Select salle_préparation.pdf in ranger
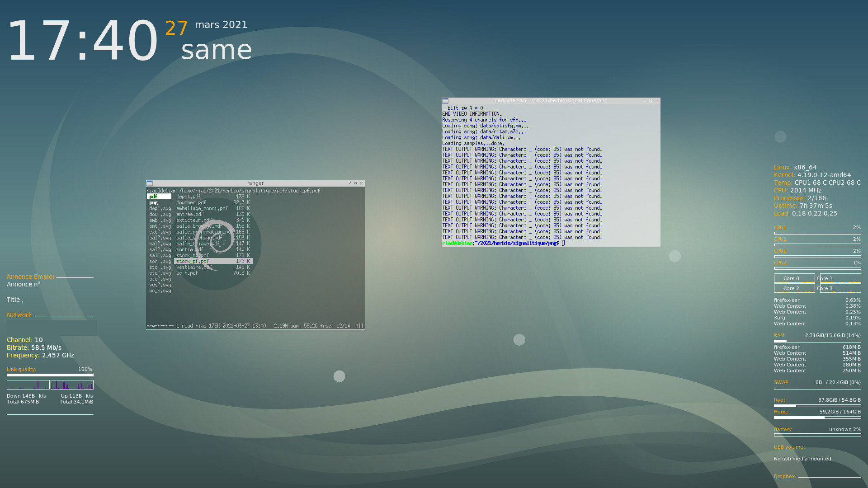The image size is (868, 488). click(x=213, y=232)
